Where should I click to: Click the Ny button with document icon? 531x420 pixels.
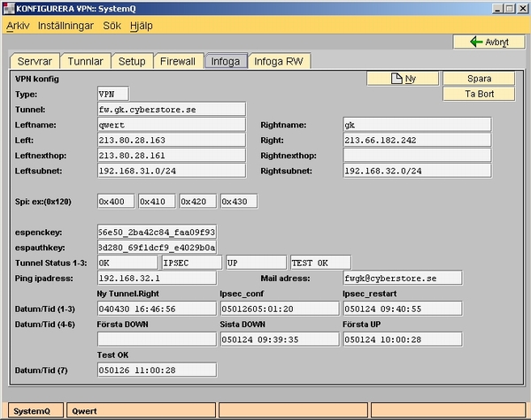(403, 79)
